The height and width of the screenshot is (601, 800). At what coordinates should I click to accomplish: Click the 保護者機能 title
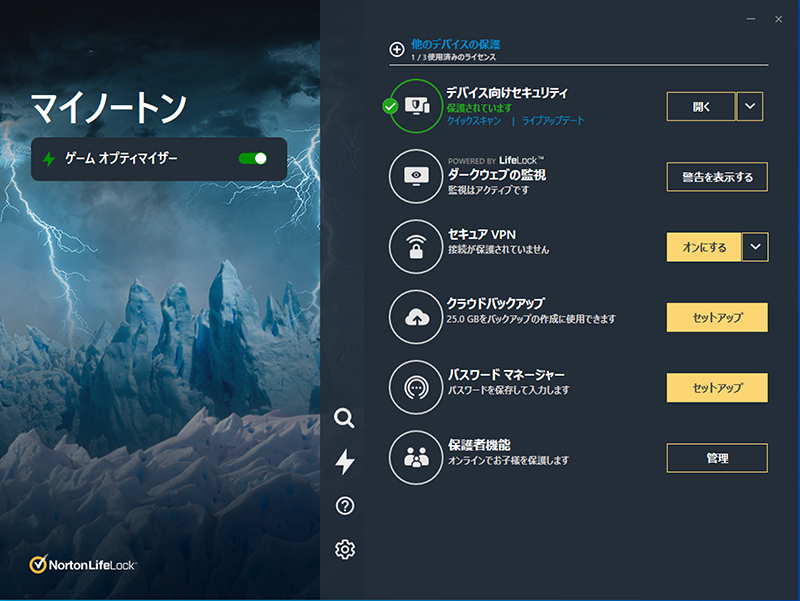click(479, 445)
